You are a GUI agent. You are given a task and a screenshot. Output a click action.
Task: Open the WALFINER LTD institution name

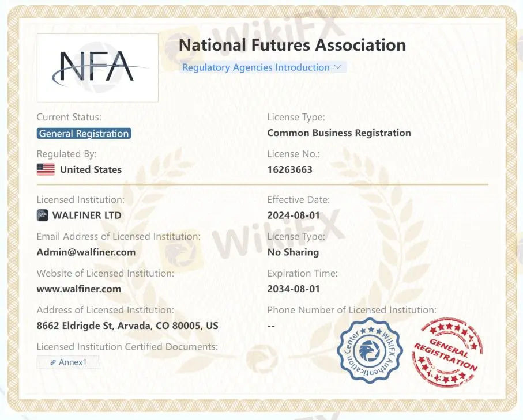tap(86, 215)
